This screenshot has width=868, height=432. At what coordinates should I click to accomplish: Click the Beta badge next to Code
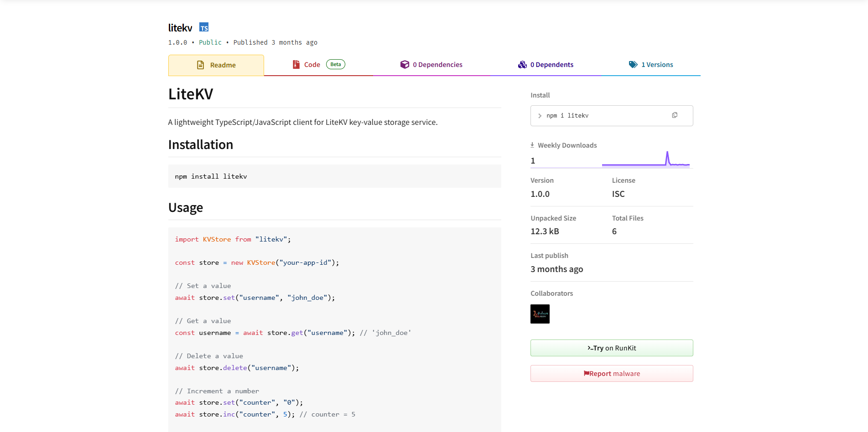coord(336,64)
